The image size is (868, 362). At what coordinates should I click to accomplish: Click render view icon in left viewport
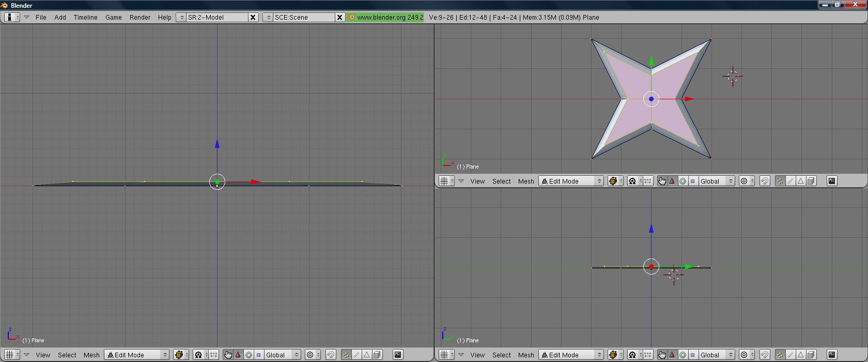pyautogui.click(x=397, y=355)
